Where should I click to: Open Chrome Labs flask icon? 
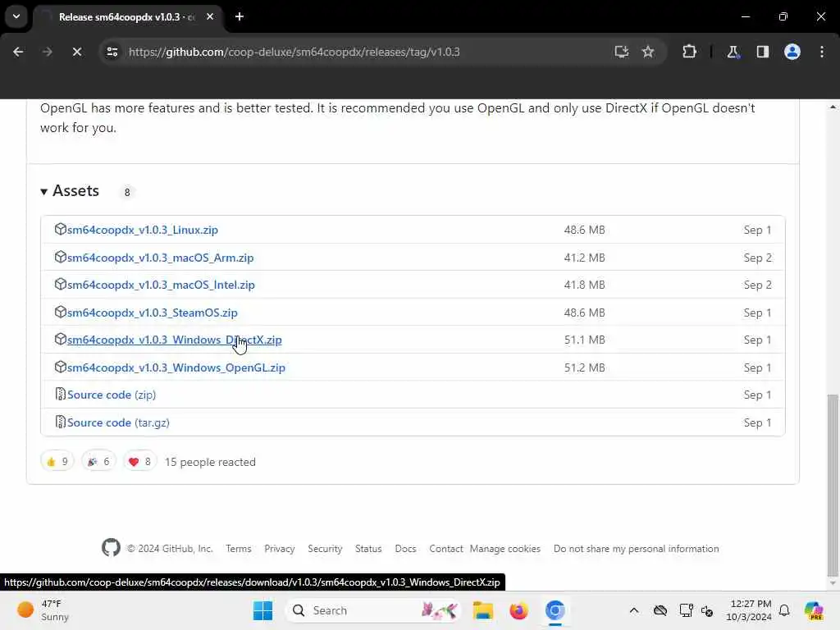[733, 52]
